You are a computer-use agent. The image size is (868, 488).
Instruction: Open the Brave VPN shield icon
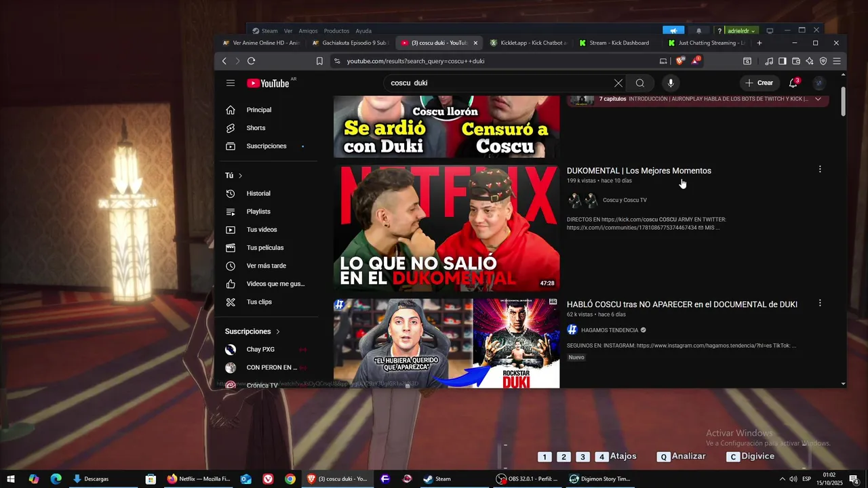pos(823,61)
